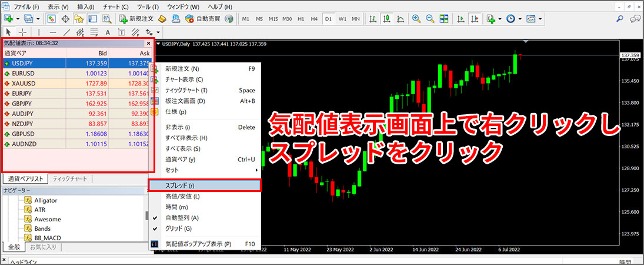The image size is (644, 265).
Task: Click the 自動売買 auto trading button
Action: (203, 18)
